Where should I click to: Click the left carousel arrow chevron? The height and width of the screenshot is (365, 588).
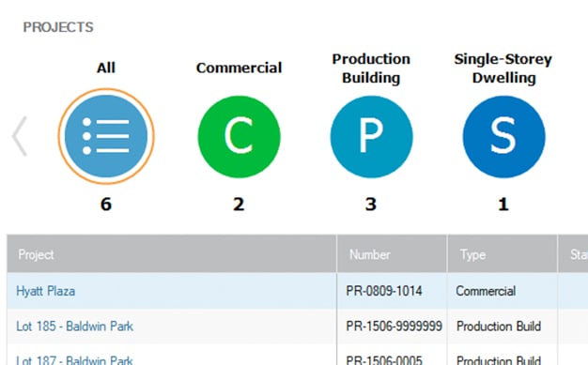[20, 136]
